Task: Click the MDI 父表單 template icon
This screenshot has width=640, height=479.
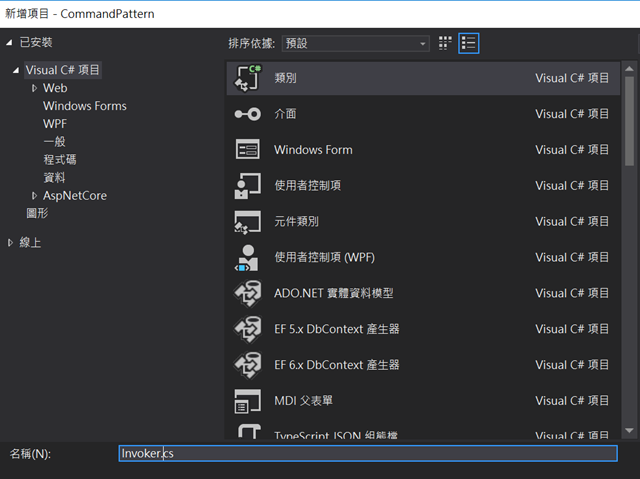Action: (247, 401)
